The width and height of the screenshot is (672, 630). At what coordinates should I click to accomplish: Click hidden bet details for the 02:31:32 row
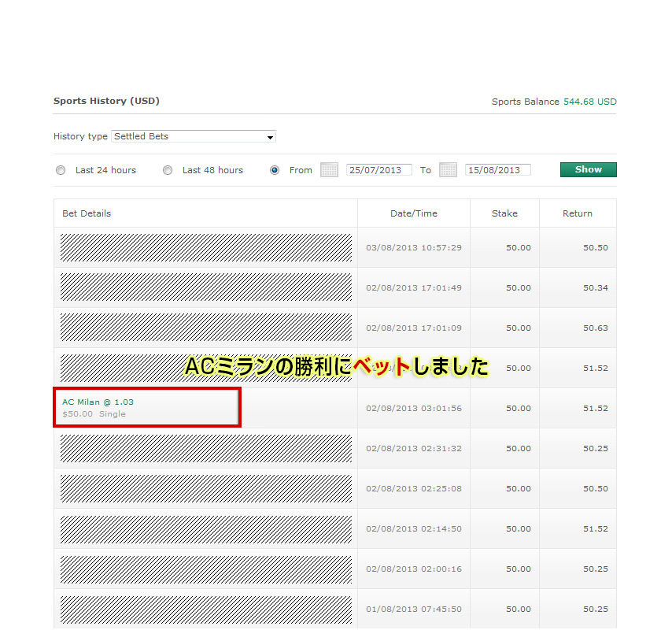(x=206, y=448)
